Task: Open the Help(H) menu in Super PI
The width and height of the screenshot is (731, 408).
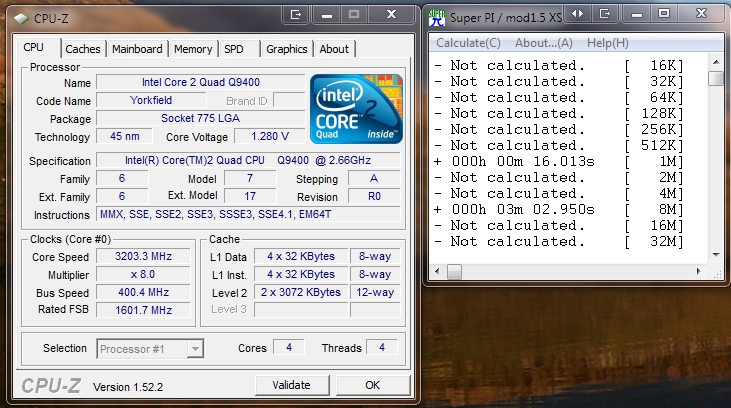Action: click(607, 43)
